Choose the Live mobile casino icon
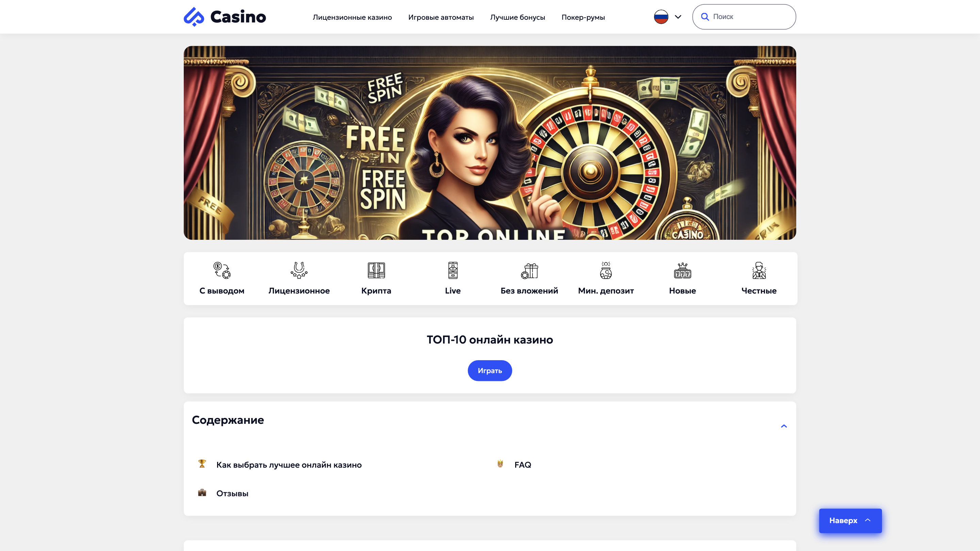Screen dimensions: 980x551 [453, 270]
